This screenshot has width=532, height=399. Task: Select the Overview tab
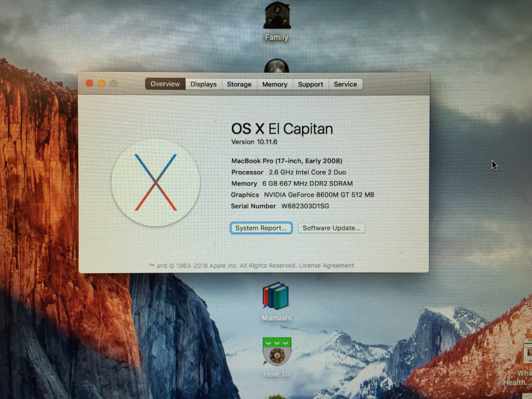(x=165, y=84)
